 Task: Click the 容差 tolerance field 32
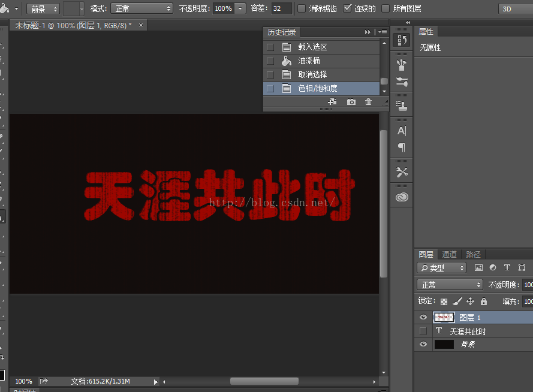(x=281, y=8)
